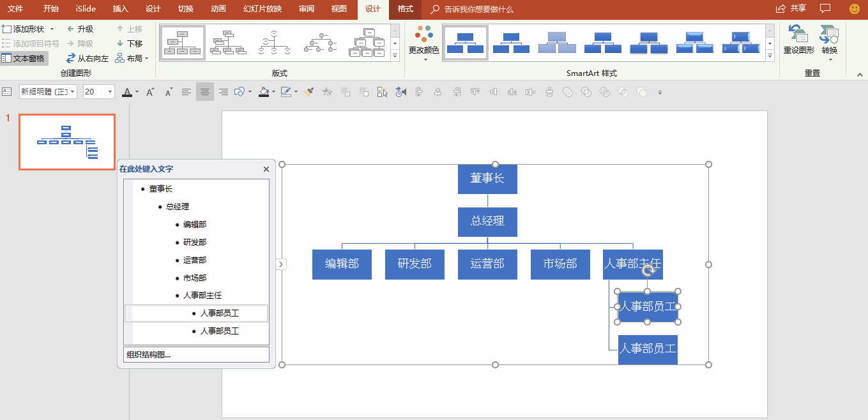Click Decrease Font Size icon
Screen dimensions: 868x420
(x=169, y=92)
